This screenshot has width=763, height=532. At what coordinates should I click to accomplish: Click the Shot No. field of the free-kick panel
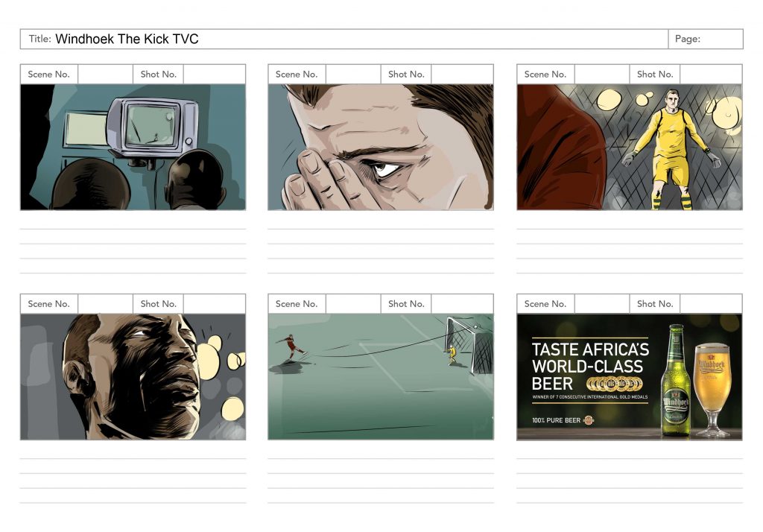tap(462, 304)
